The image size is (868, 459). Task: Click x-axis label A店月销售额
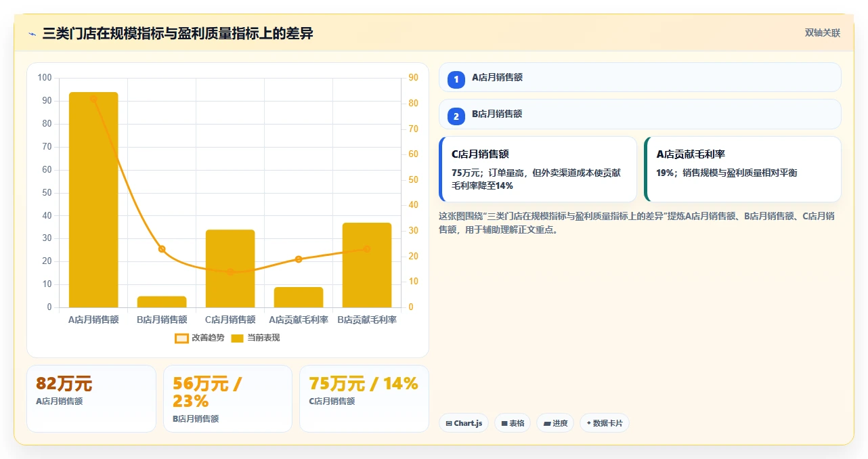[93, 320]
